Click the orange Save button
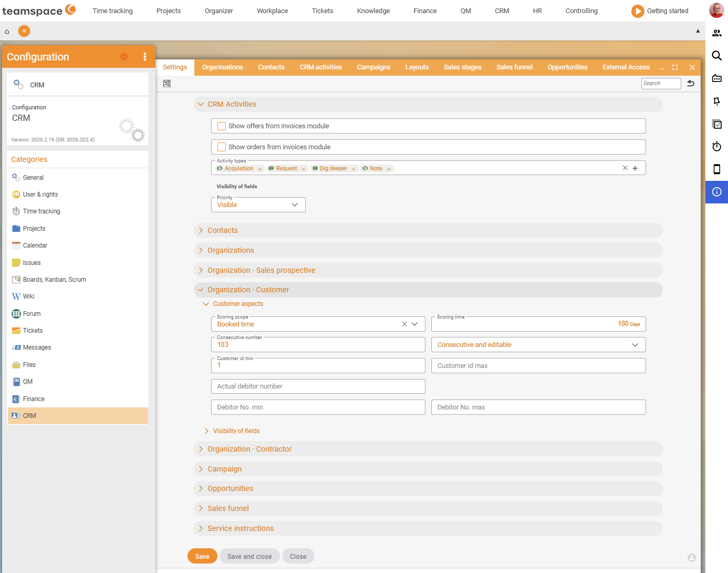The image size is (728, 573). (x=202, y=556)
